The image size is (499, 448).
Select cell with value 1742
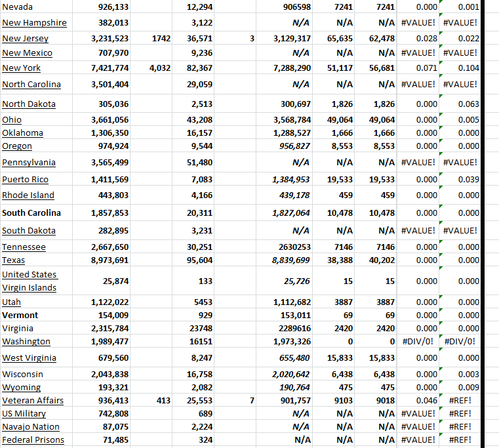[151, 39]
